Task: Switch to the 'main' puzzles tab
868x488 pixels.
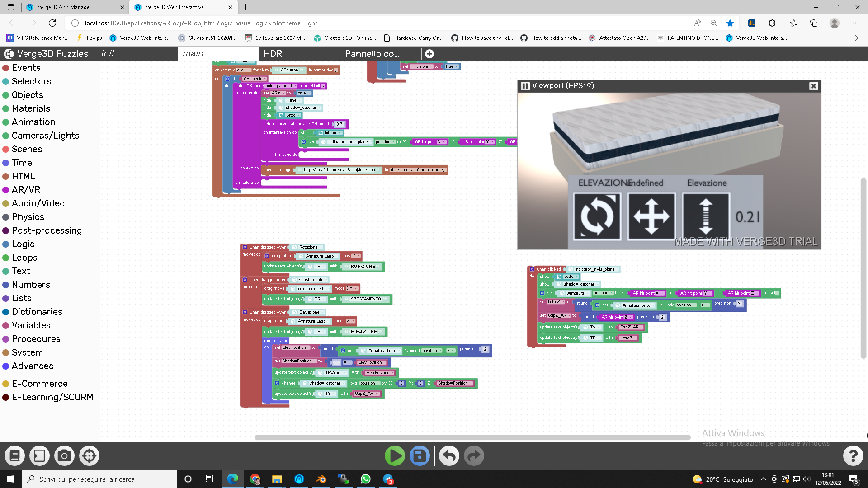Action: pos(218,54)
